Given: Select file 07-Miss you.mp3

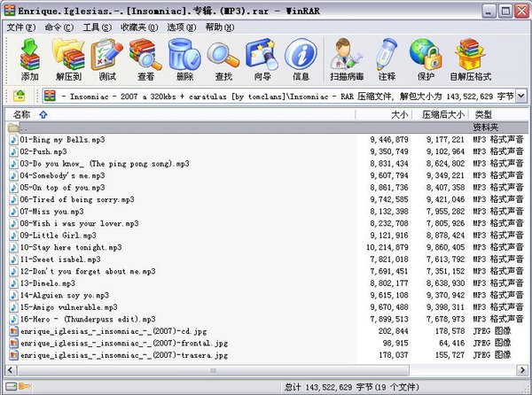Looking at the screenshot, I should click(52, 212).
